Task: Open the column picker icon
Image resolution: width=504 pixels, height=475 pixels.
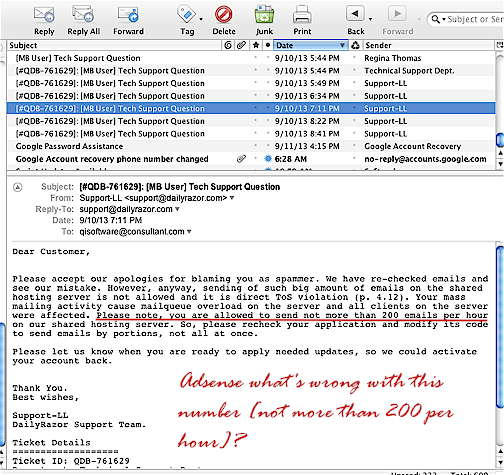Action: point(500,45)
